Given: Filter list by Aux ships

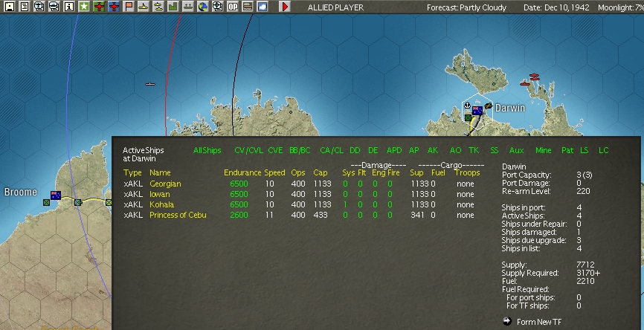Looking at the screenshot, I should pyautogui.click(x=516, y=151).
